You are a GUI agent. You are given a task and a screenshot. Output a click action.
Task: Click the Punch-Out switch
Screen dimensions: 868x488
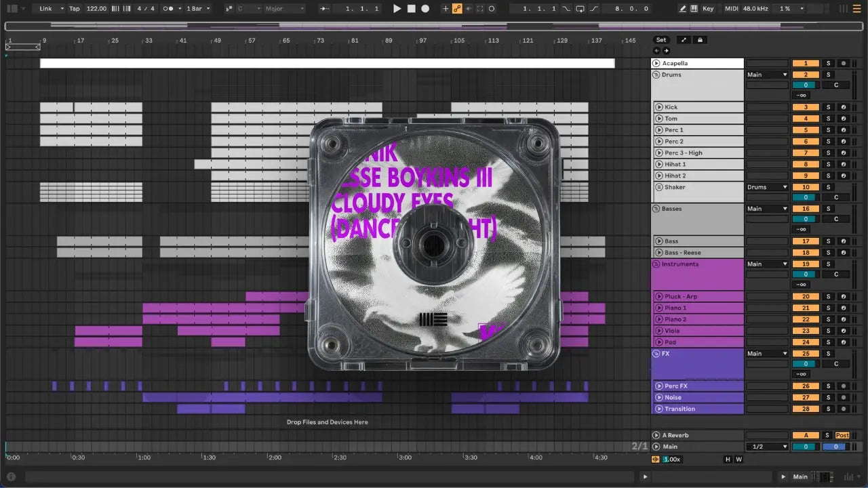594,9
